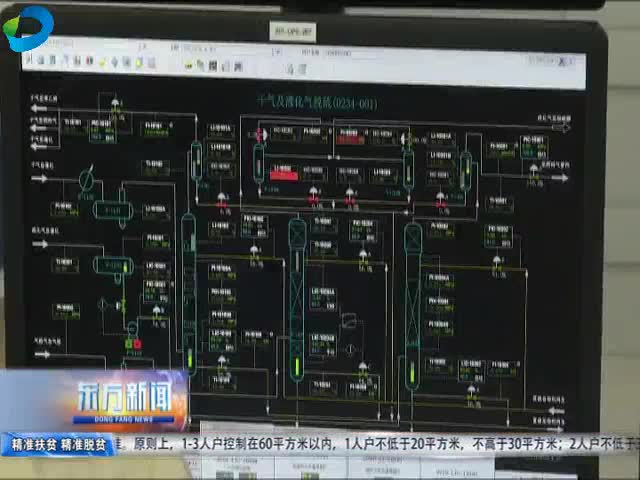640x480 pixels.
Task: Click the red valve atop the center-left small vessel
Action: (x=260, y=135)
